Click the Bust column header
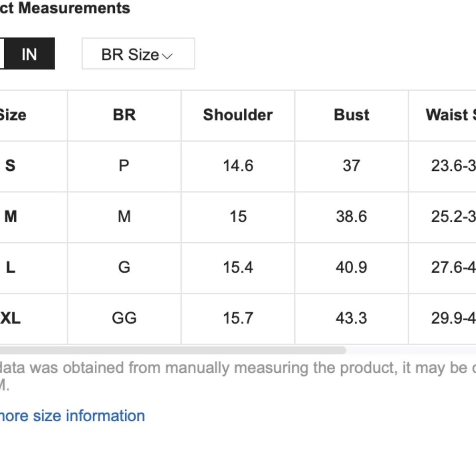 pyautogui.click(x=351, y=115)
